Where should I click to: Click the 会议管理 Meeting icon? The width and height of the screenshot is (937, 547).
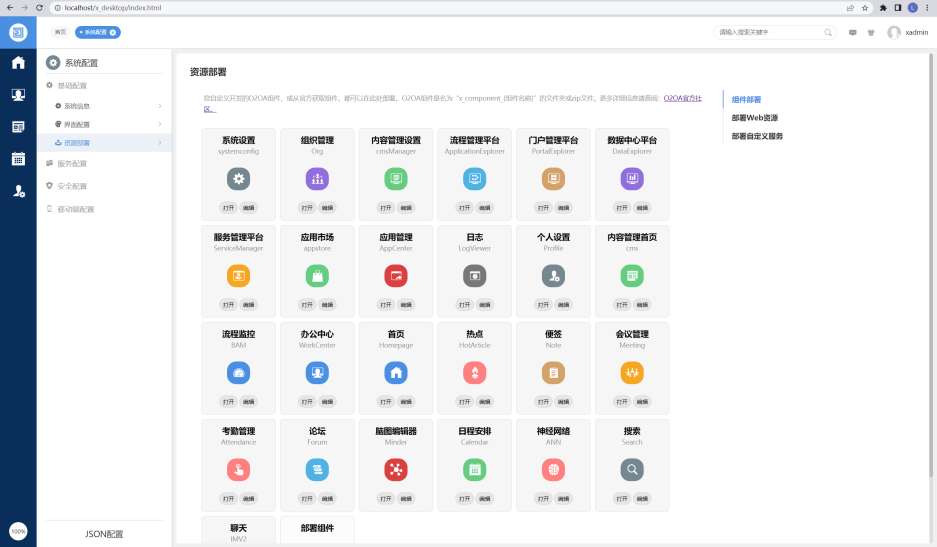pos(632,373)
